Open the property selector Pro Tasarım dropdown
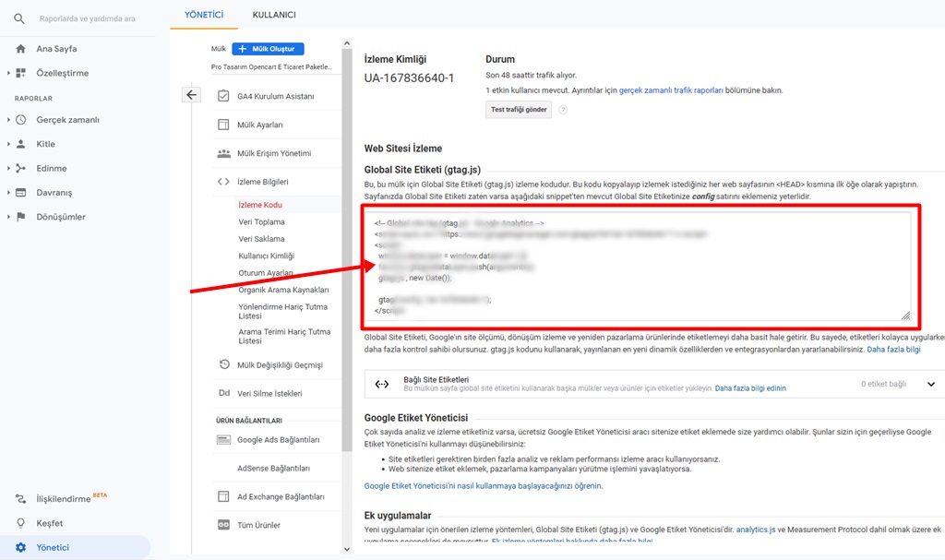 point(272,67)
